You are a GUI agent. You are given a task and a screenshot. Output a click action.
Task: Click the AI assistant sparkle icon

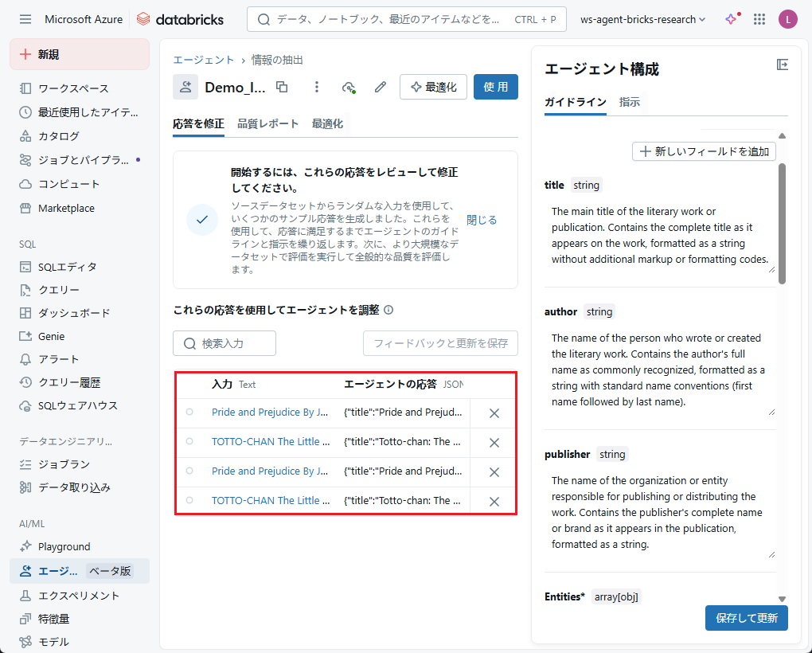coord(731,19)
